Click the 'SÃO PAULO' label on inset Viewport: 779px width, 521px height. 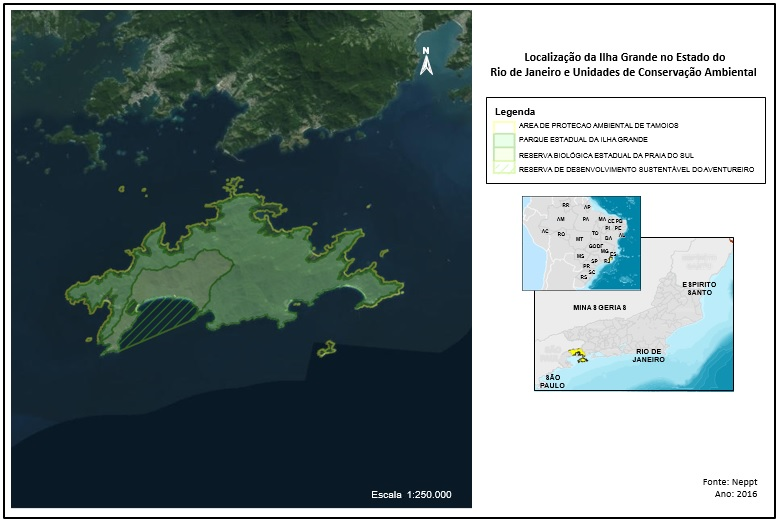(553, 380)
